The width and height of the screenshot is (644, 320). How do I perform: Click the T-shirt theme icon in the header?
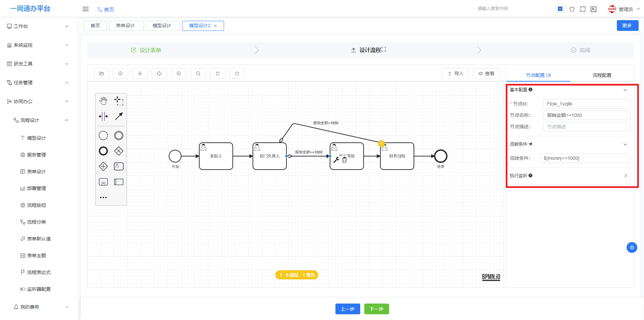[x=572, y=9]
